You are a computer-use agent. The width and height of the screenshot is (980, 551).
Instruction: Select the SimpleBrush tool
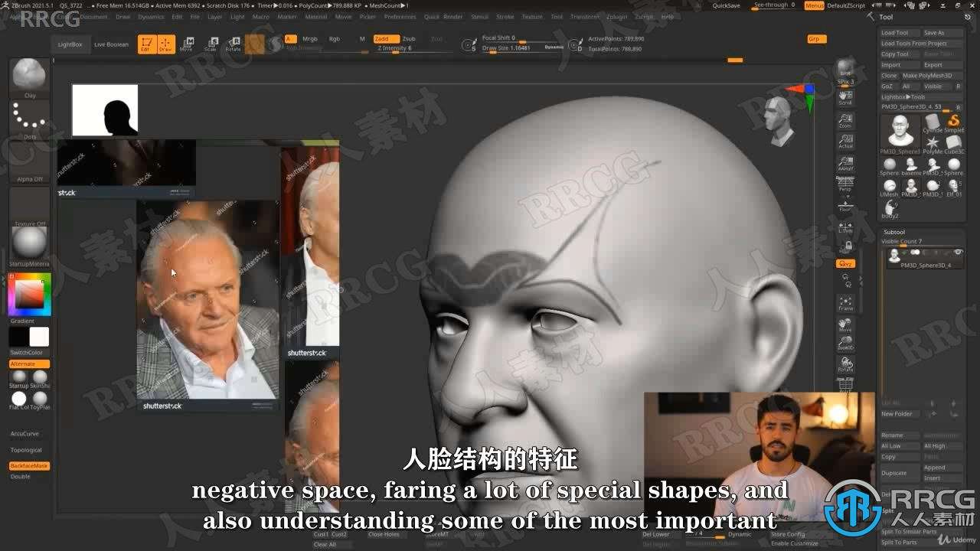point(953,122)
